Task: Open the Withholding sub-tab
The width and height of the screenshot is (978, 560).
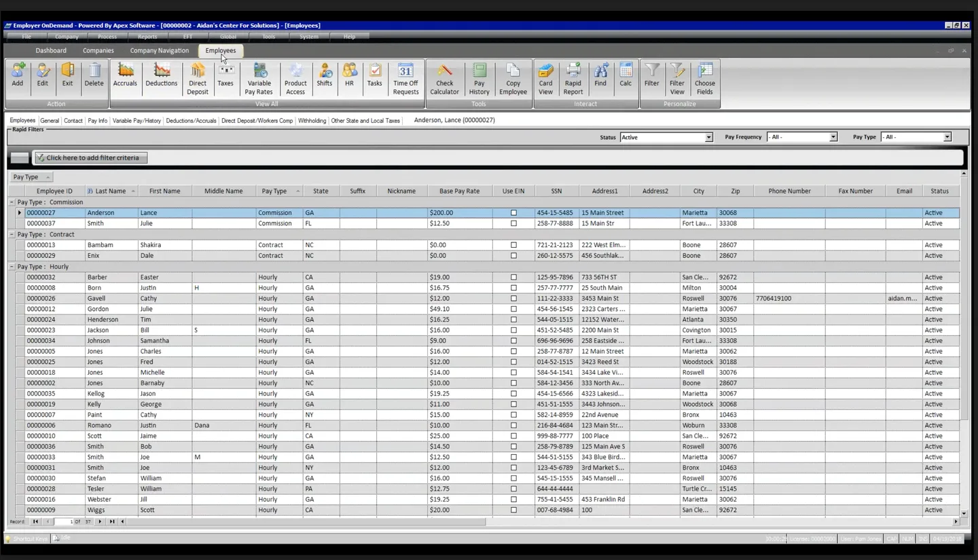Action: click(312, 120)
